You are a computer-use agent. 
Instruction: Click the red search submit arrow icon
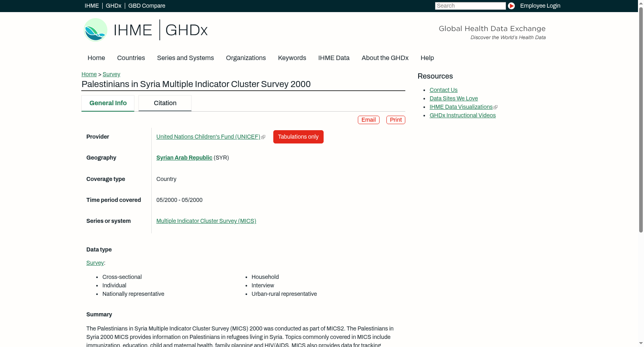coord(511,6)
